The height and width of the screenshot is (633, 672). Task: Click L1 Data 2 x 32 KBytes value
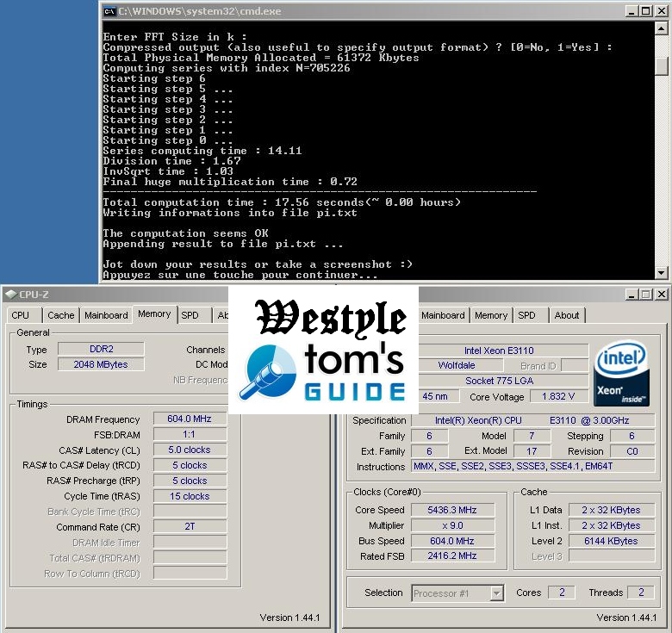pyautogui.click(x=612, y=510)
